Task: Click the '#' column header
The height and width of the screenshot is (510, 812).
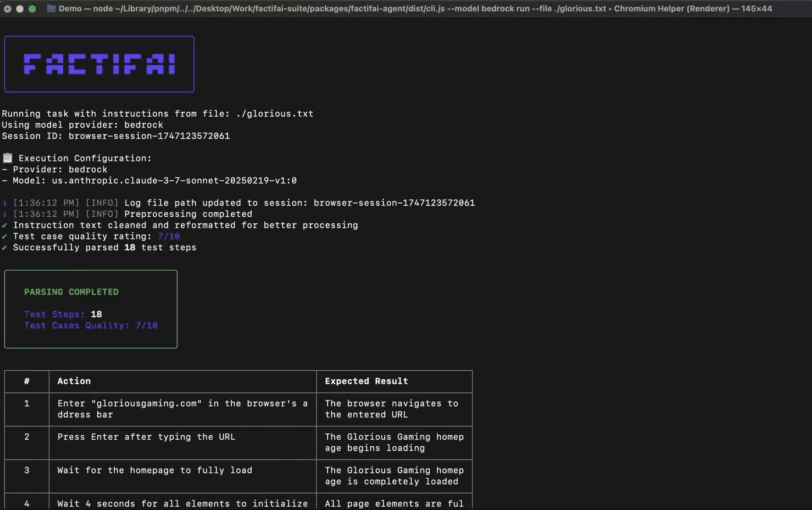Action: [x=27, y=381]
